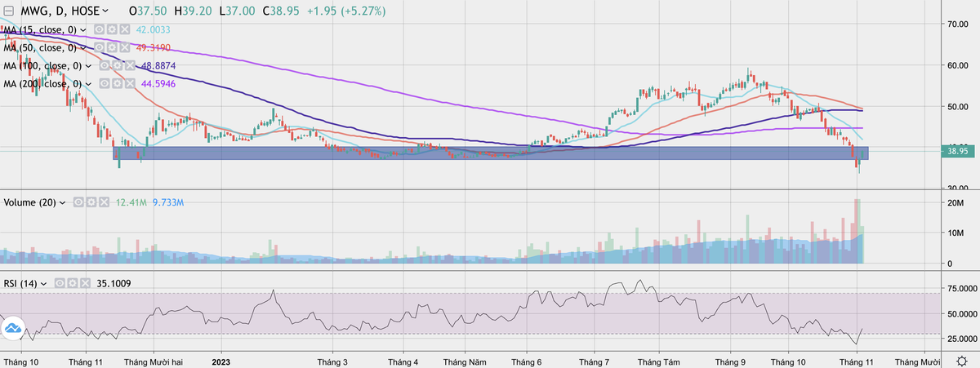Open settings gear for MA 200 indicator

click(x=116, y=83)
